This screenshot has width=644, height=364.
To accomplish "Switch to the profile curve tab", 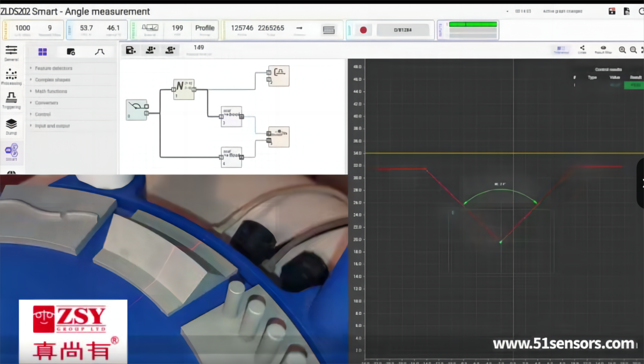I will click(x=99, y=52).
